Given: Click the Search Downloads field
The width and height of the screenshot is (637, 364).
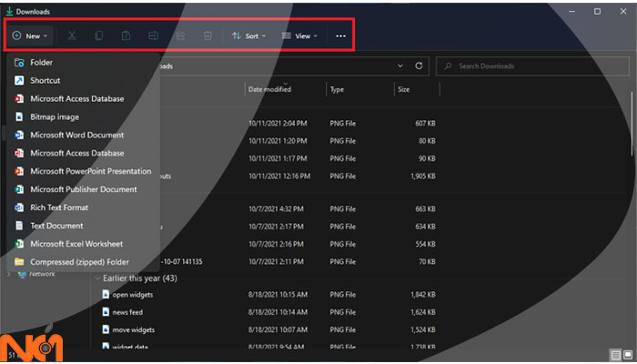Looking at the screenshot, I should 532,66.
